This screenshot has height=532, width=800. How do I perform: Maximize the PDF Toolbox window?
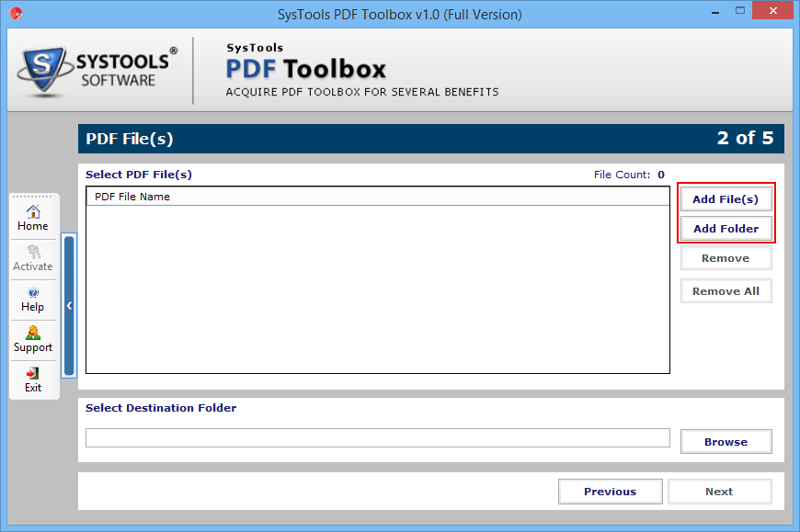[740, 11]
